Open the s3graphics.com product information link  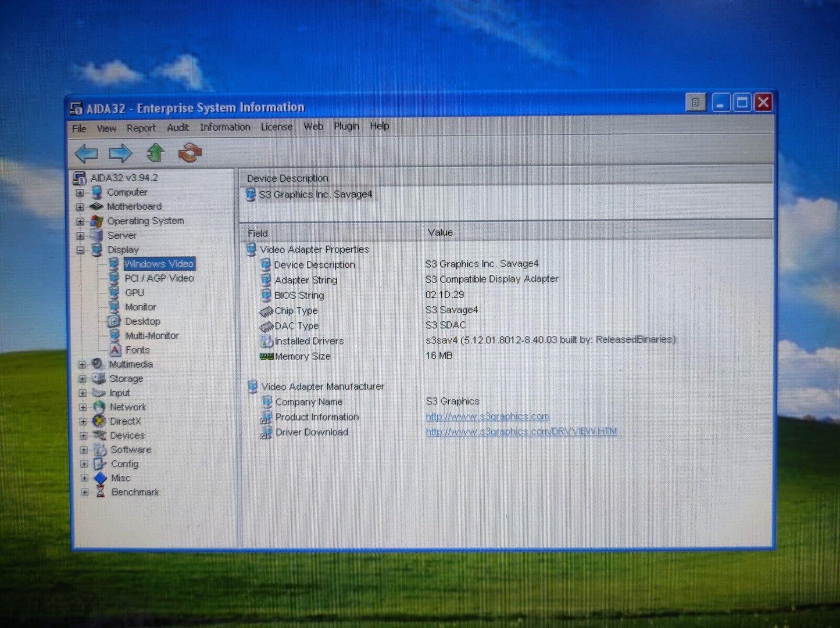pos(487,417)
